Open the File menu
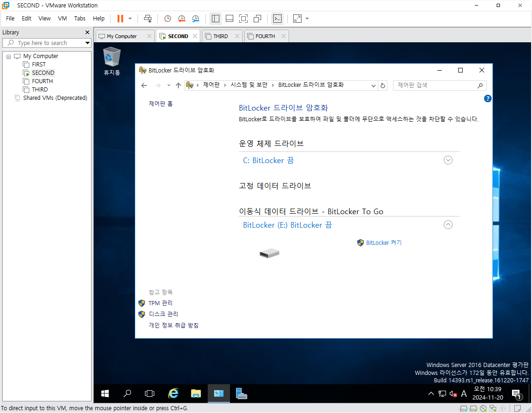This screenshot has height=413, width=532. pyautogui.click(x=10, y=18)
